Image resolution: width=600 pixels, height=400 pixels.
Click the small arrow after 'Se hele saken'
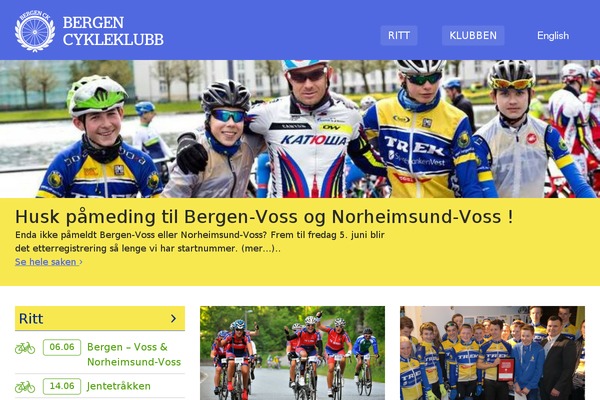pos(81,262)
